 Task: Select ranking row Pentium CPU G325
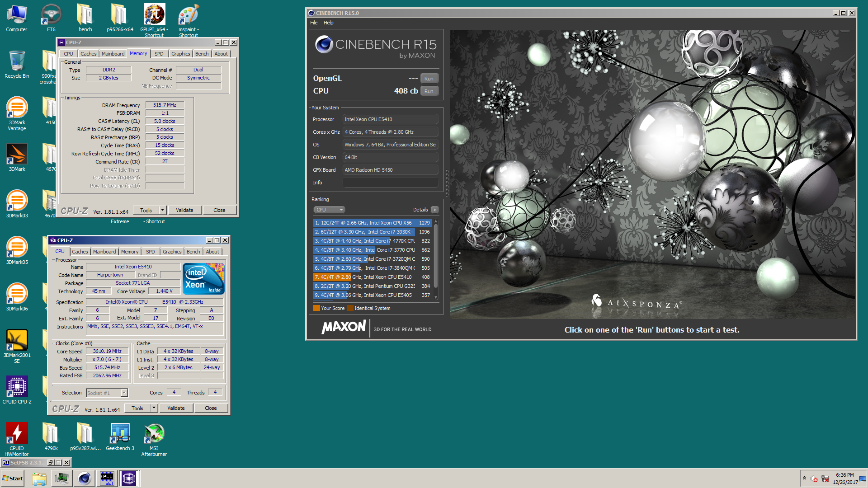(373, 286)
